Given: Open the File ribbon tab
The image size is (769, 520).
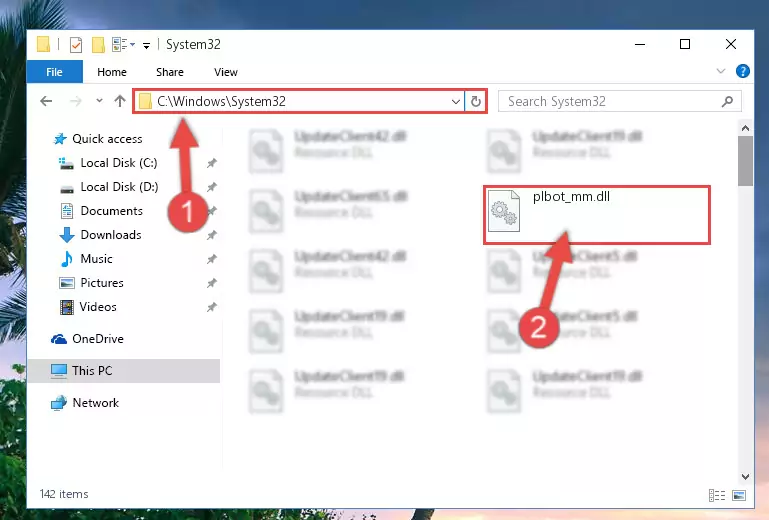Looking at the screenshot, I should click(54, 72).
